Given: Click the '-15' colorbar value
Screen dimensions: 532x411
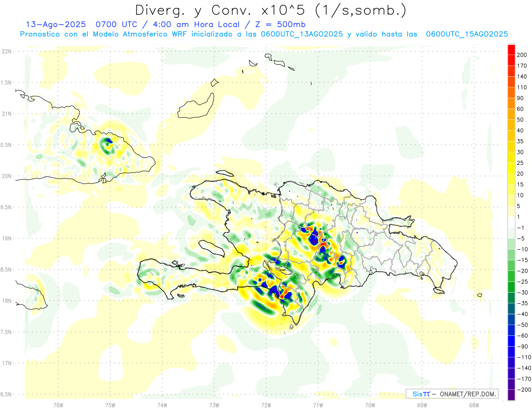Looking at the screenshot, I should click(522, 260).
